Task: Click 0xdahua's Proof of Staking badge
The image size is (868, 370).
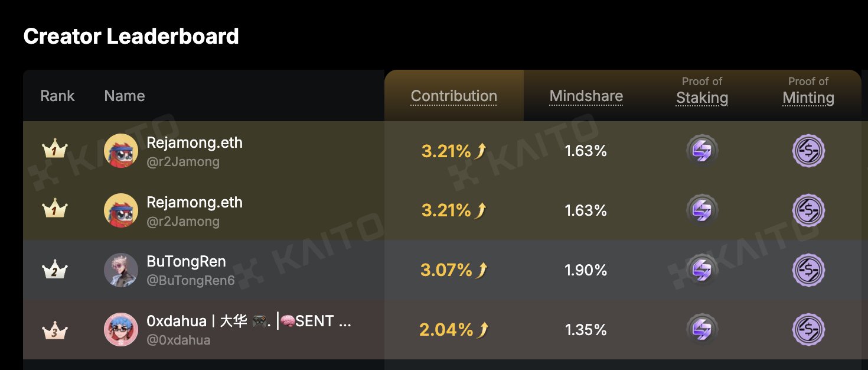Action: coord(702,330)
